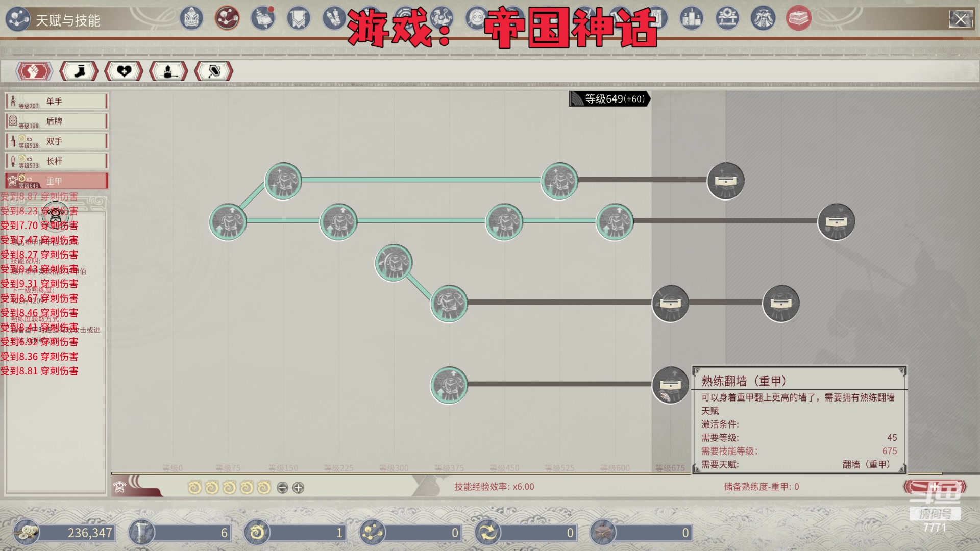Click the first node of the top branch
The height and width of the screenshot is (551, 980).
(x=283, y=181)
